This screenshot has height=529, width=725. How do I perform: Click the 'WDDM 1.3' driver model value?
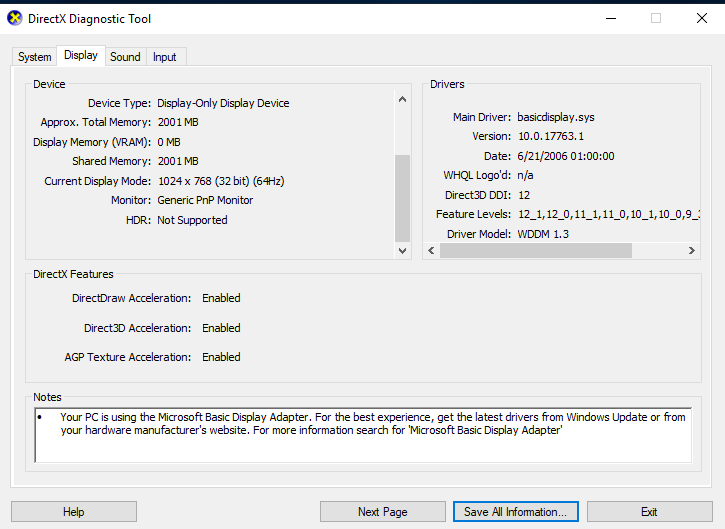(x=543, y=234)
